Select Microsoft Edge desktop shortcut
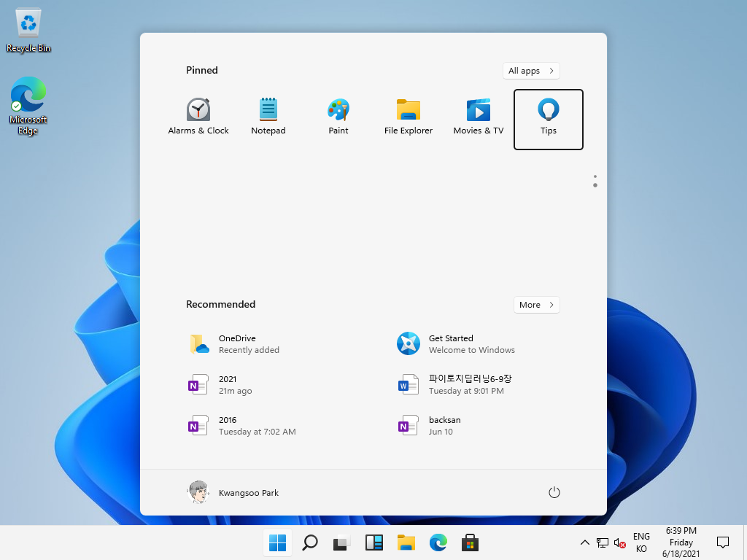The image size is (747, 560). click(28, 106)
